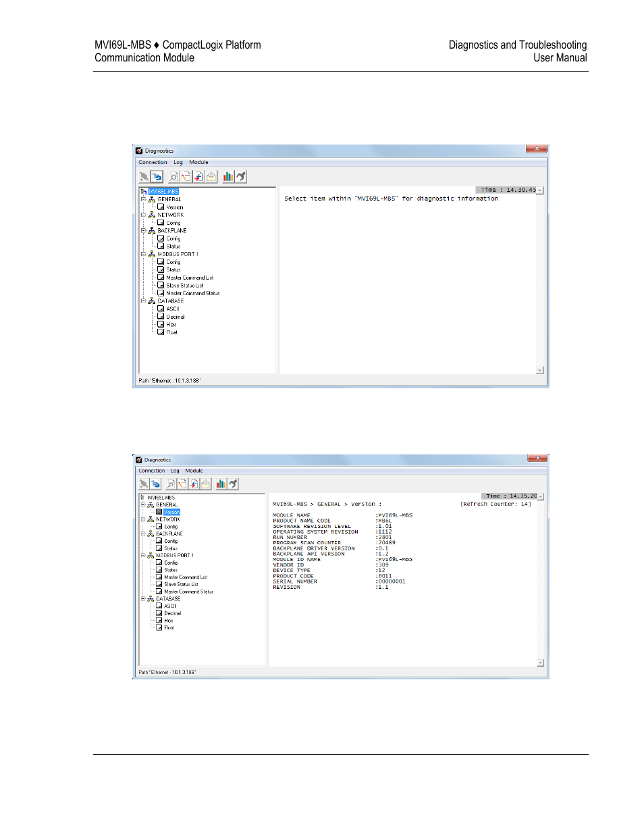The image size is (644, 834).
Task: Click bar chart icon in 14.30.45 window toolbar
Action: 228,176
